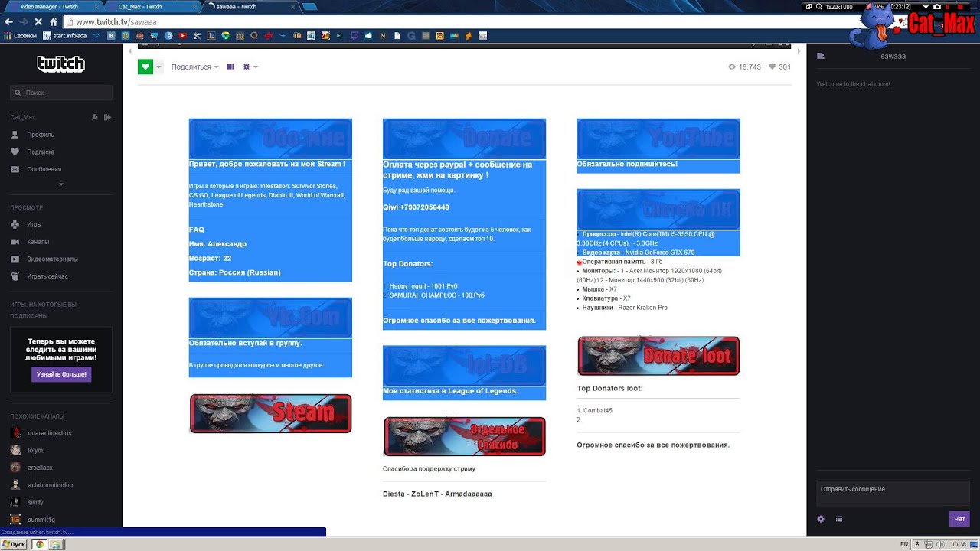Open the VK "B" bookmark icon

tap(112, 36)
